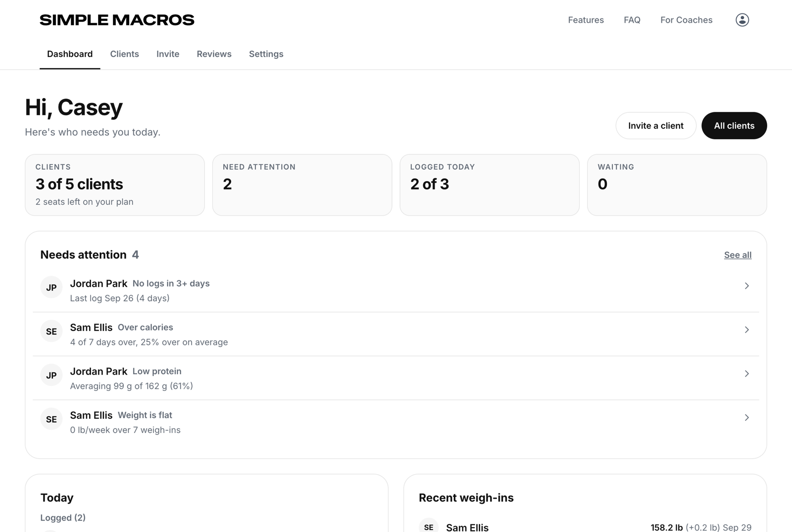The width and height of the screenshot is (792, 532).
Task: Open the All clients button
Action: click(734, 126)
